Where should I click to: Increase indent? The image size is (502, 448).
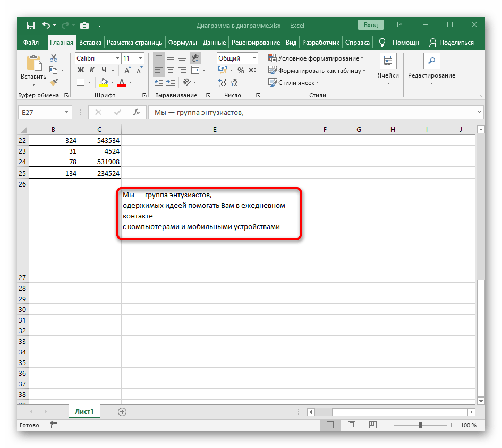pos(171,82)
